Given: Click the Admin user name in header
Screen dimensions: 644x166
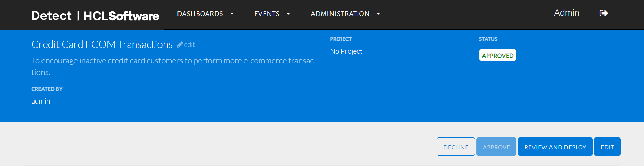Looking at the screenshot, I should [566, 13].
